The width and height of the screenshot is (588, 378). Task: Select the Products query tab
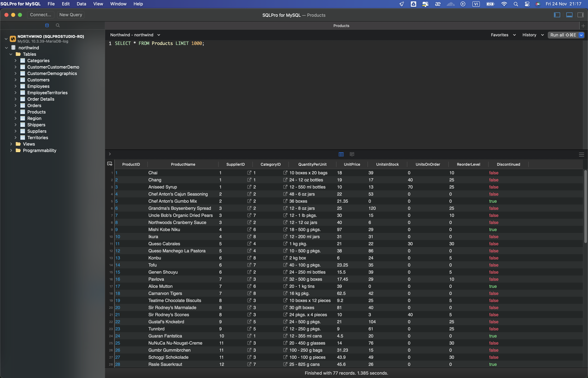(341, 26)
